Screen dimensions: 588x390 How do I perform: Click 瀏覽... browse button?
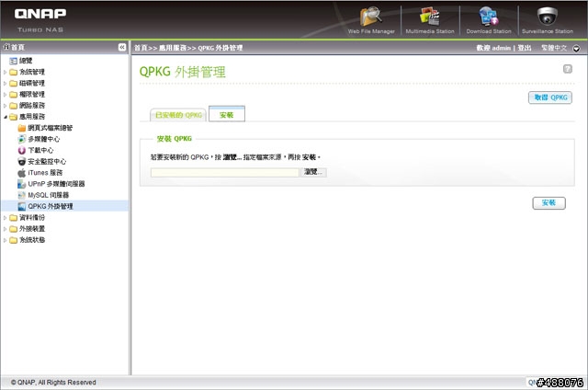[x=313, y=172]
